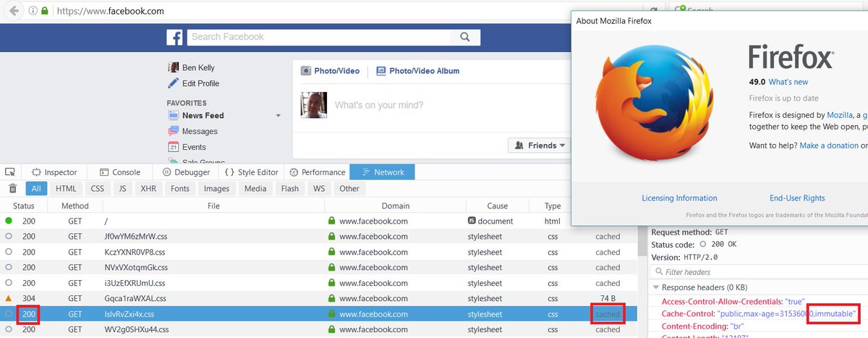Click the Events calendar icon
This screenshot has width=868, height=338.
pos(174,147)
